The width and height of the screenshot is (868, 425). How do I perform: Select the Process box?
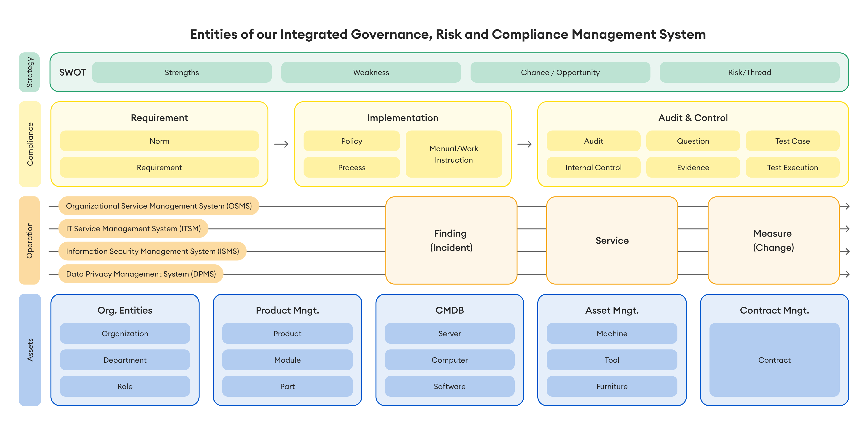(x=351, y=167)
